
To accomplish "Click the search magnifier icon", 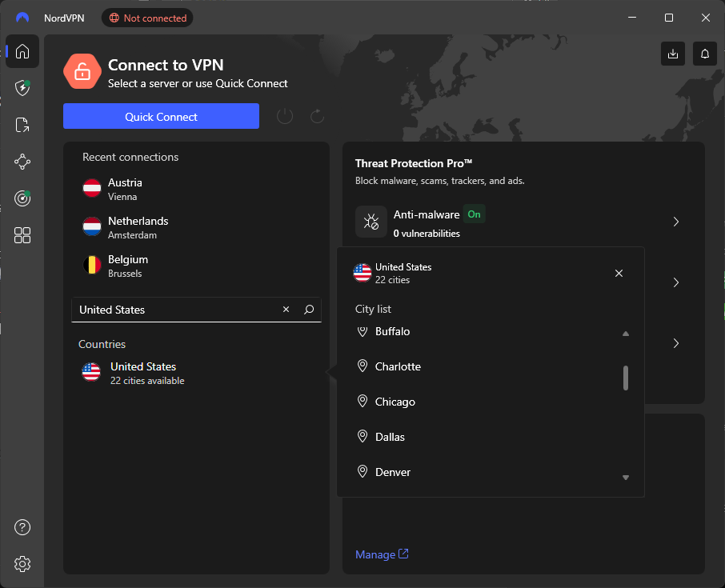I will click(x=309, y=310).
